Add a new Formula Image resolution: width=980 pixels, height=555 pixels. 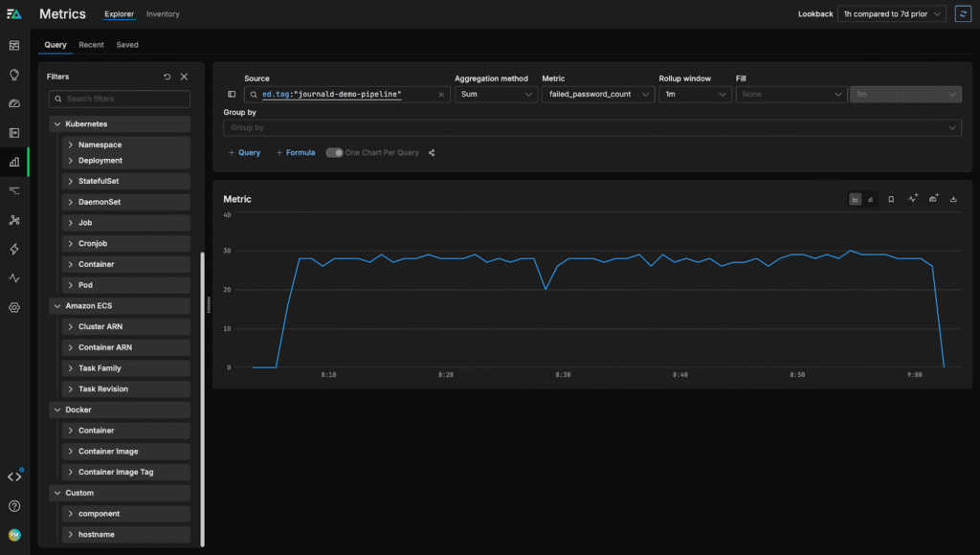tap(295, 153)
